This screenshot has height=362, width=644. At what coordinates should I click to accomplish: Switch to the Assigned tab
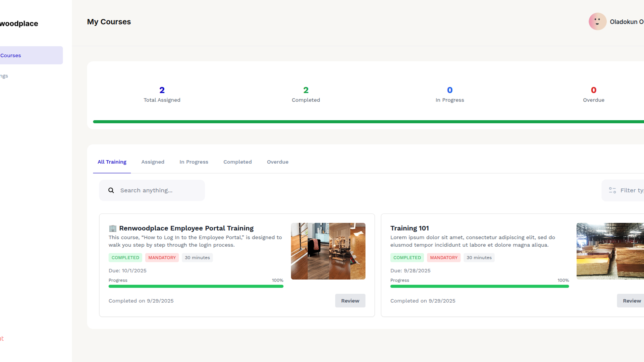click(x=153, y=162)
